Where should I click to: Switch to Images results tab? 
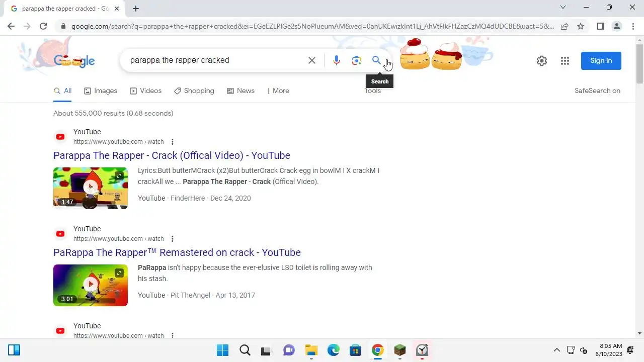pos(101,91)
